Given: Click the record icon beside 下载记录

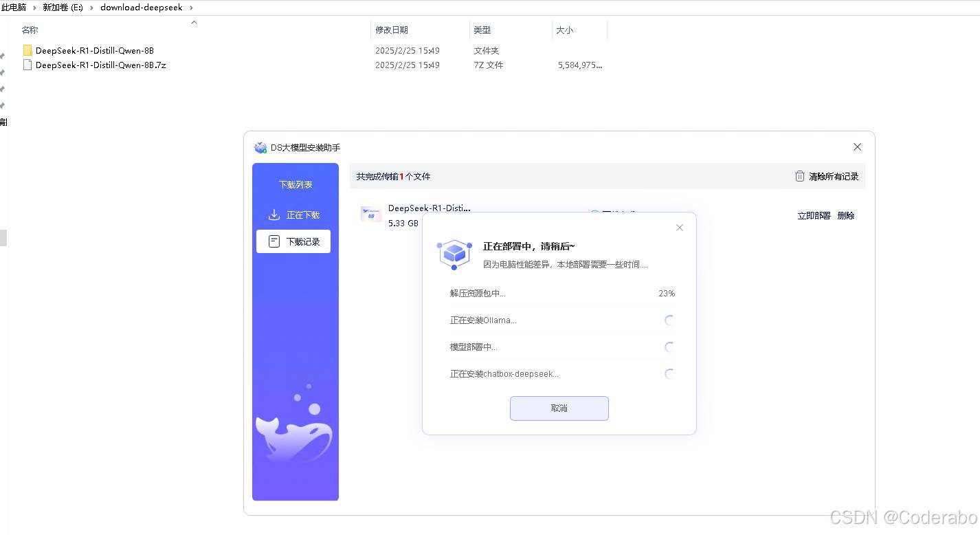Looking at the screenshot, I should pos(274,241).
